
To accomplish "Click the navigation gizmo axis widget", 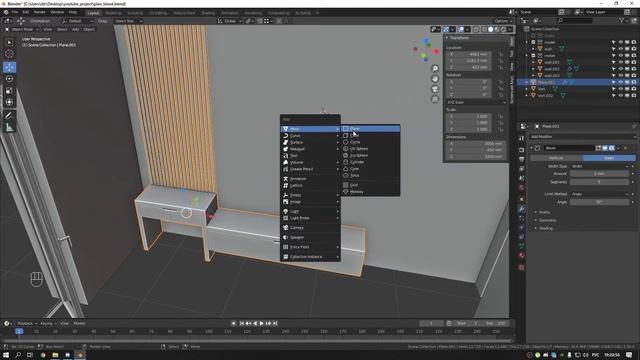I will tap(425, 50).
